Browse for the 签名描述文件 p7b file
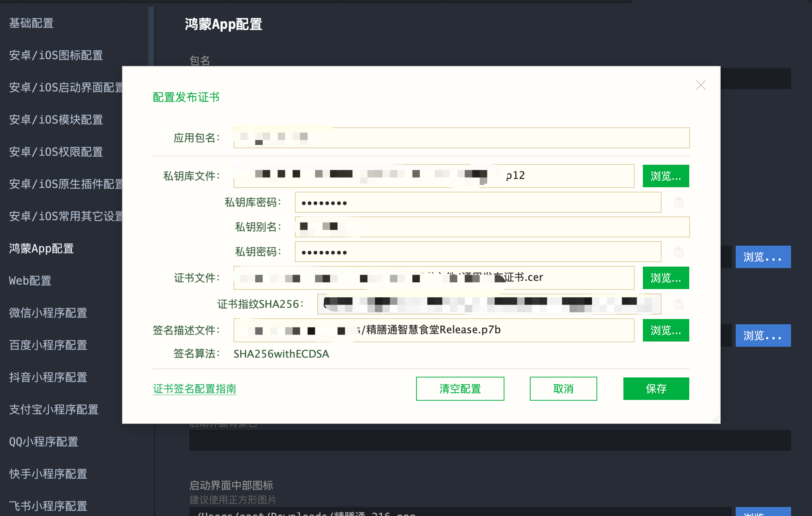The width and height of the screenshot is (812, 516). pos(666,330)
